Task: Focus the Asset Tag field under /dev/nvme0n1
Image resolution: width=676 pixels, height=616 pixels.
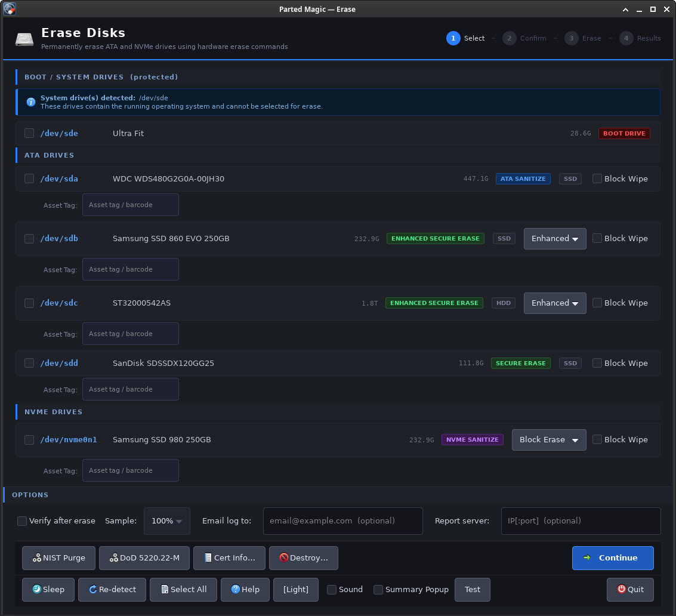Action: [131, 470]
